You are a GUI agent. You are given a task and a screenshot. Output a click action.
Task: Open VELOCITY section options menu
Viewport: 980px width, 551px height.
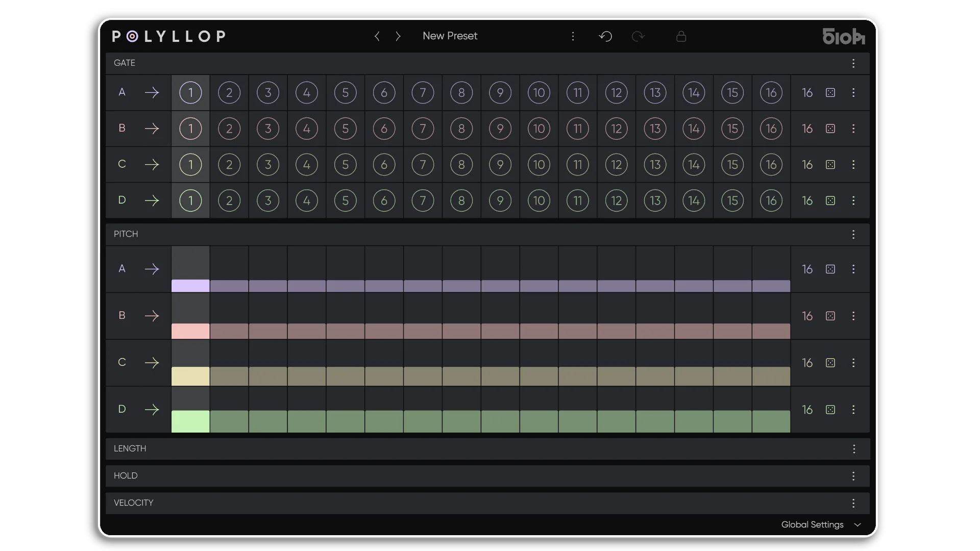click(x=853, y=503)
